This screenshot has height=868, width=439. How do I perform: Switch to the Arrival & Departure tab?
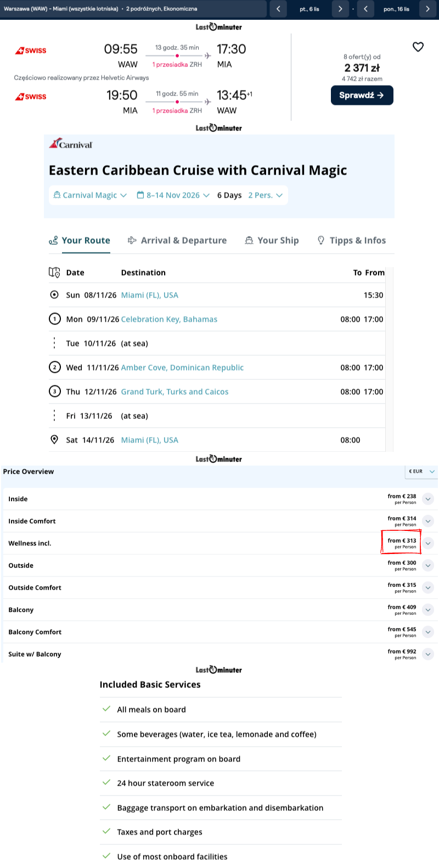coord(177,240)
